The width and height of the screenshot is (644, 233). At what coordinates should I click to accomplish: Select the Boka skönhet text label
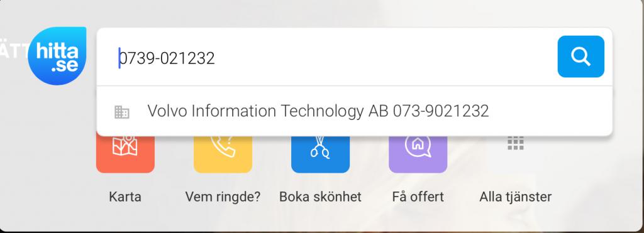point(320,197)
